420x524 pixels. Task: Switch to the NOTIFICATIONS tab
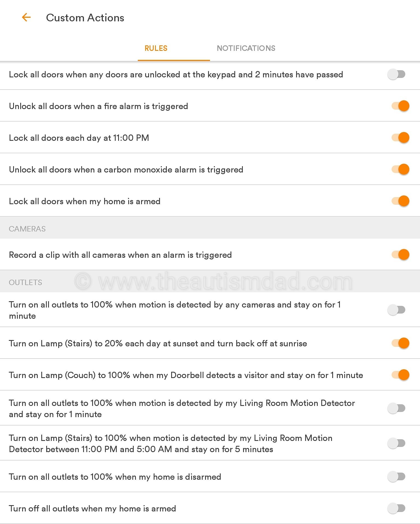pyautogui.click(x=246, y=48)
